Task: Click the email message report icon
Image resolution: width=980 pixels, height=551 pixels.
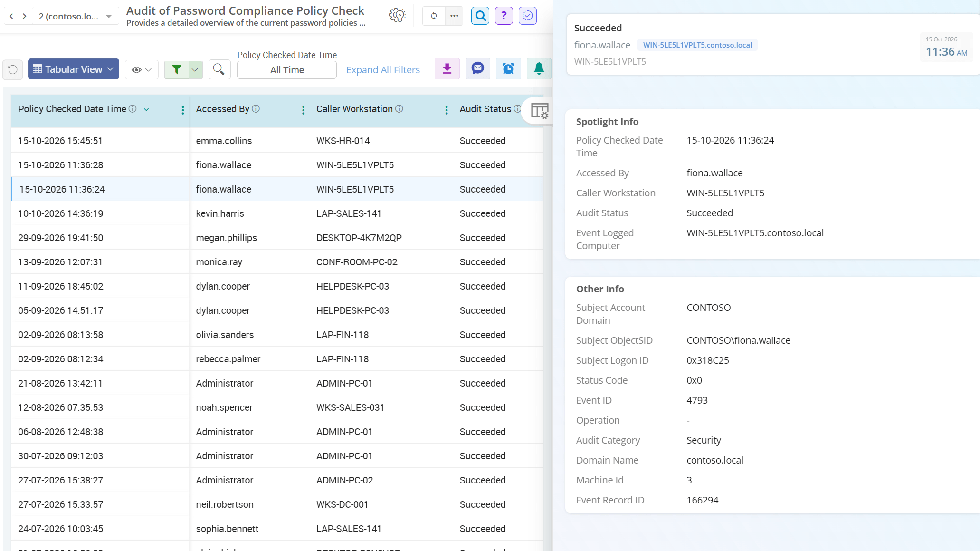Action: coord(477,69)
